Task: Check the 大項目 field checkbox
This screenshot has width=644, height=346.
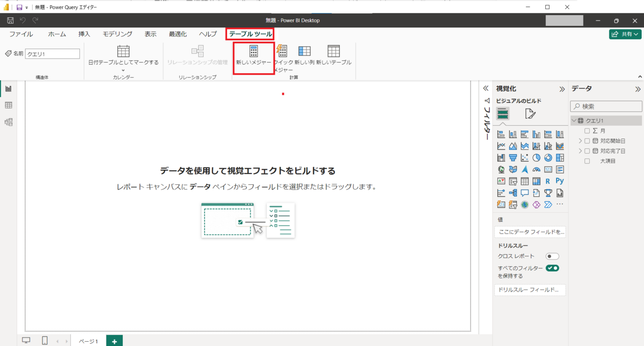Action: (x=587, y=161)
